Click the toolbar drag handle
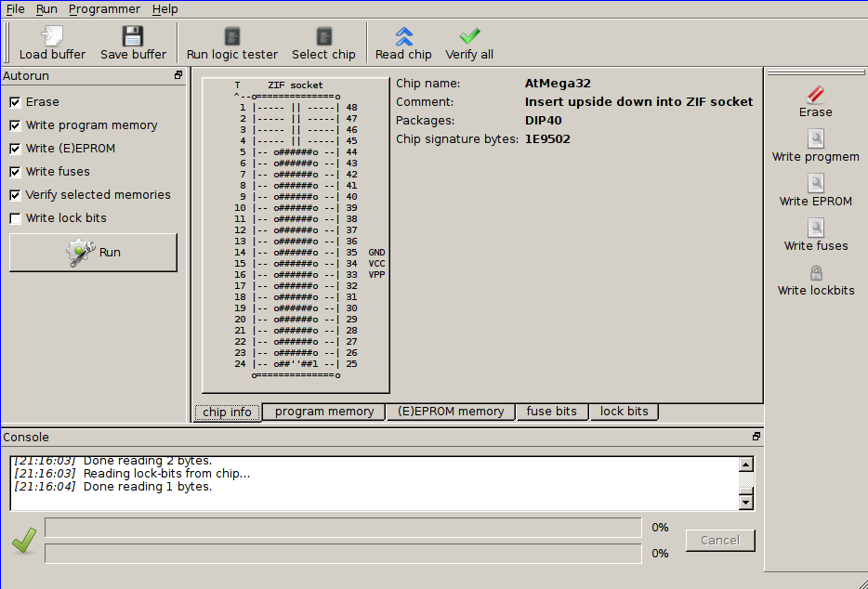This screenshot has height=589, width=868. pyautogui.click(x=7, y=42)
